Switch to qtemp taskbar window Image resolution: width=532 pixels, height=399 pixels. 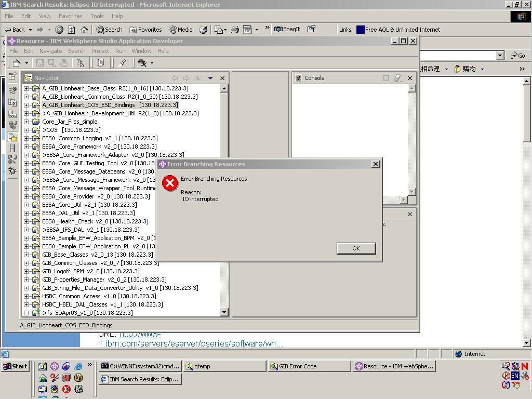point(224,366)
